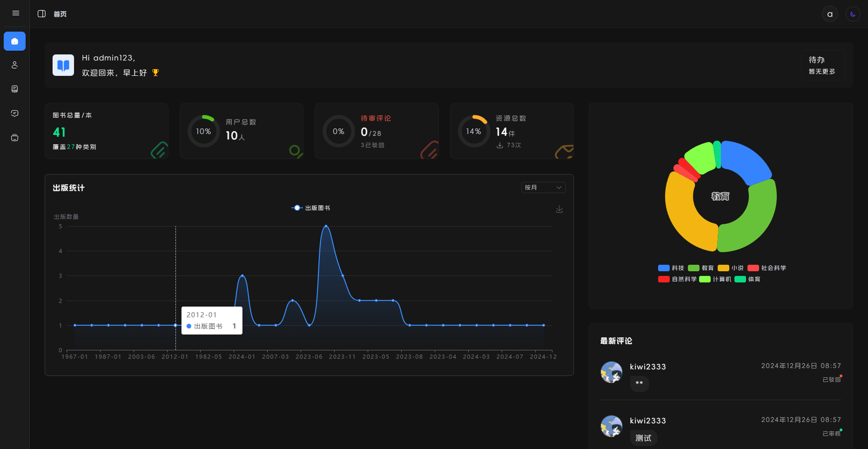The height and width of the screenshot is (449, 868).
Task: Click the 图书总量 count 41
Action: [x=60, y=132]
